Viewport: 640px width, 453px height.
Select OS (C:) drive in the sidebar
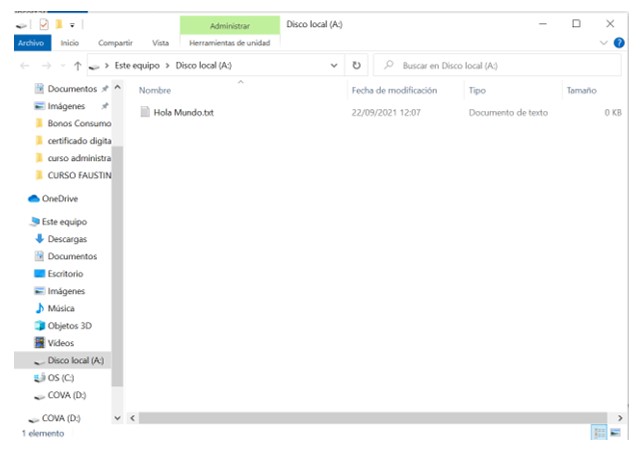pyautogui.click(x=61, y=377)
